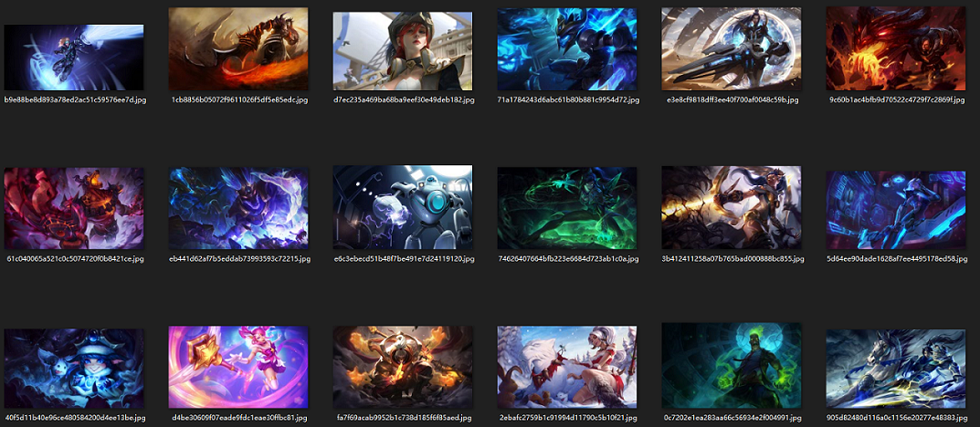Click the filename text beginning 1cb8856b0507

pos(239,99)
